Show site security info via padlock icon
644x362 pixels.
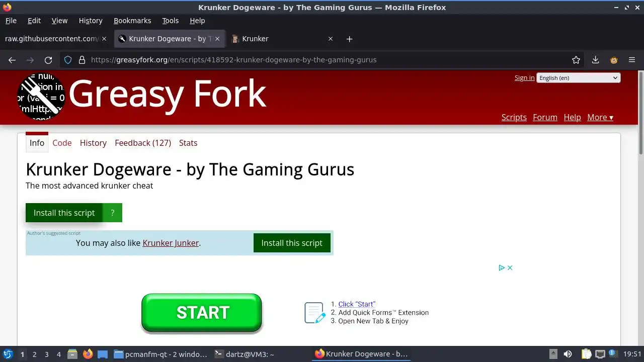point(82,60)
